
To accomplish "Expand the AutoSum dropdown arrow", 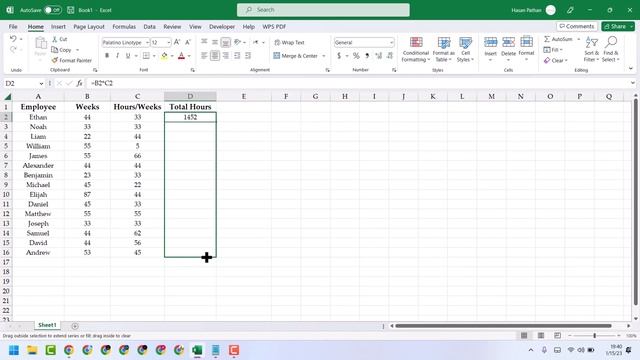I will click(x=578, y=39).
